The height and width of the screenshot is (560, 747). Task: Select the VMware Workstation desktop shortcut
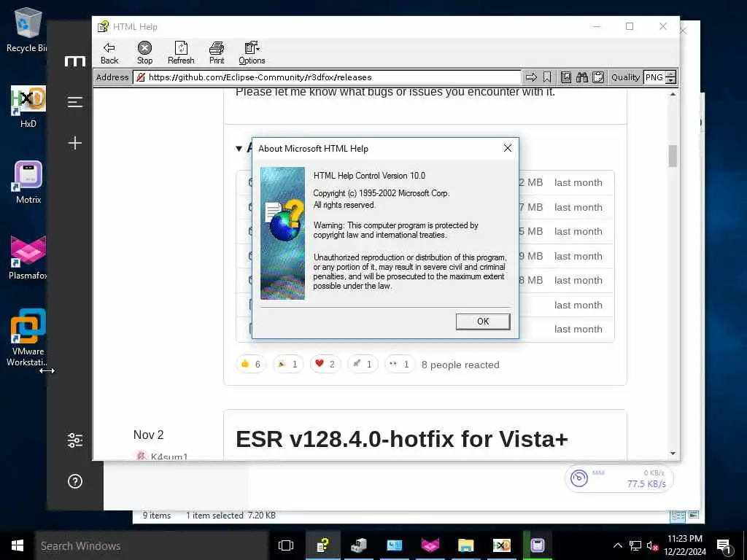[x=28, y=338]
